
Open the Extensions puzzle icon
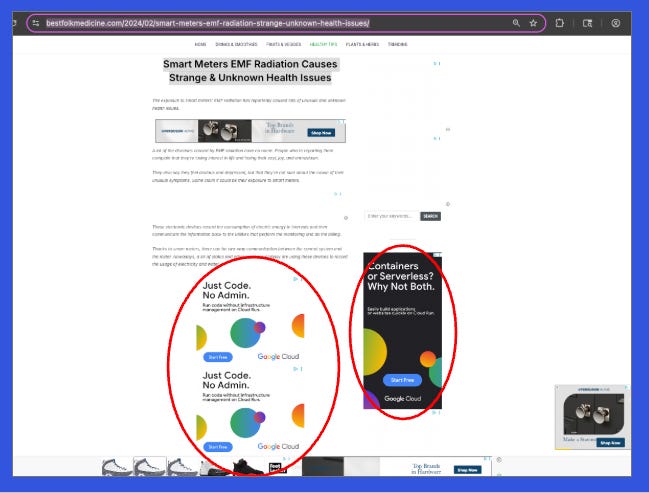coord(560,23)
